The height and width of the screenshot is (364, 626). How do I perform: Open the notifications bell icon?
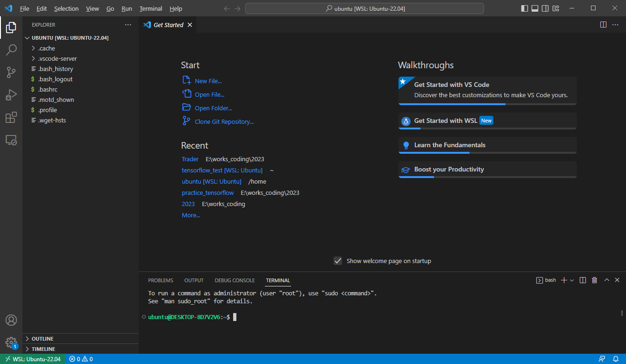[x=616, y=359]
